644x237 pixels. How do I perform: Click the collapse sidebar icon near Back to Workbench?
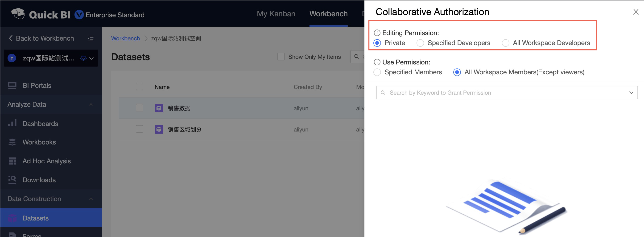[x=91, y=38]
